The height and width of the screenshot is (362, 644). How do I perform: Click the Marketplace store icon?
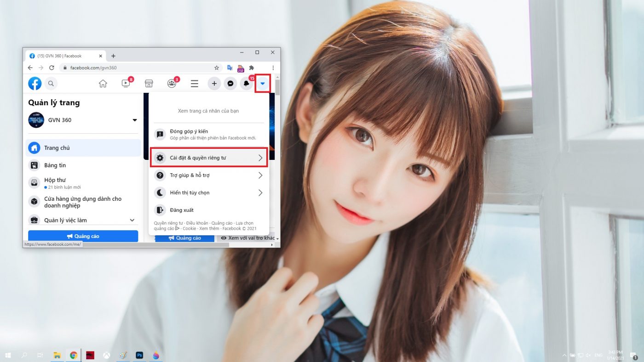149,84
